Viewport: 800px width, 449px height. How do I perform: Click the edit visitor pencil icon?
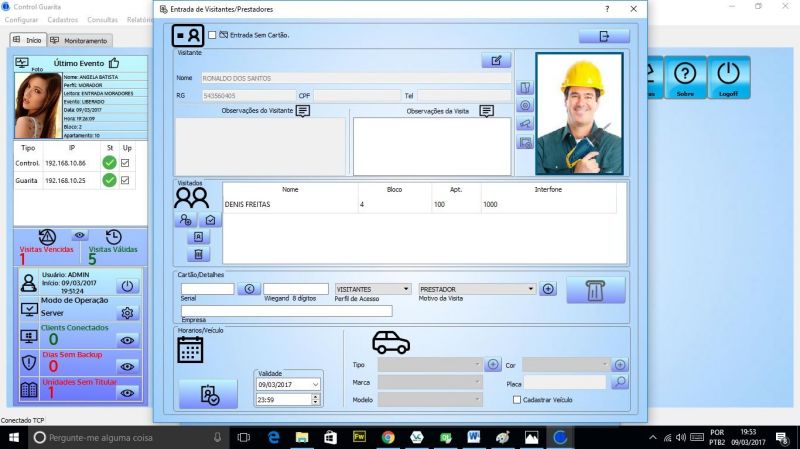495,61
